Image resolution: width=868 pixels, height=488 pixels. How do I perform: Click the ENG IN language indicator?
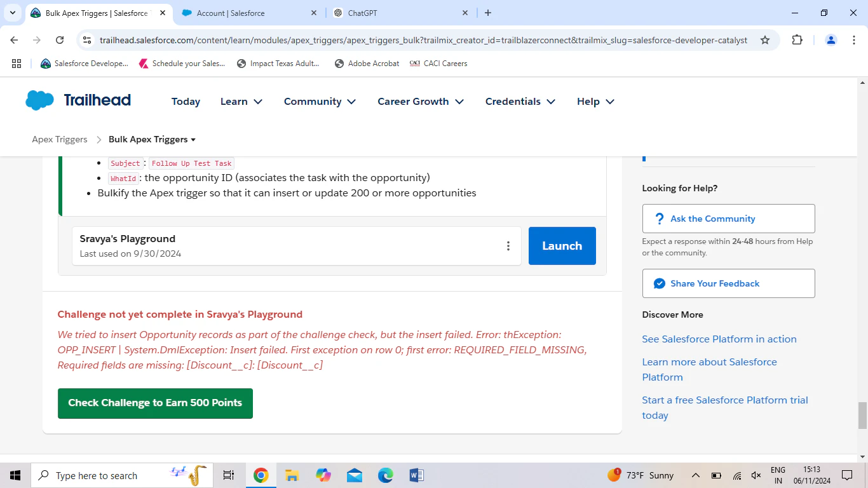coord(778,475)
